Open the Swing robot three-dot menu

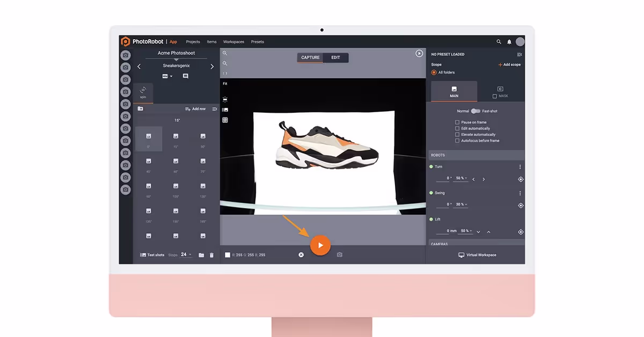(x=520, y=193)
